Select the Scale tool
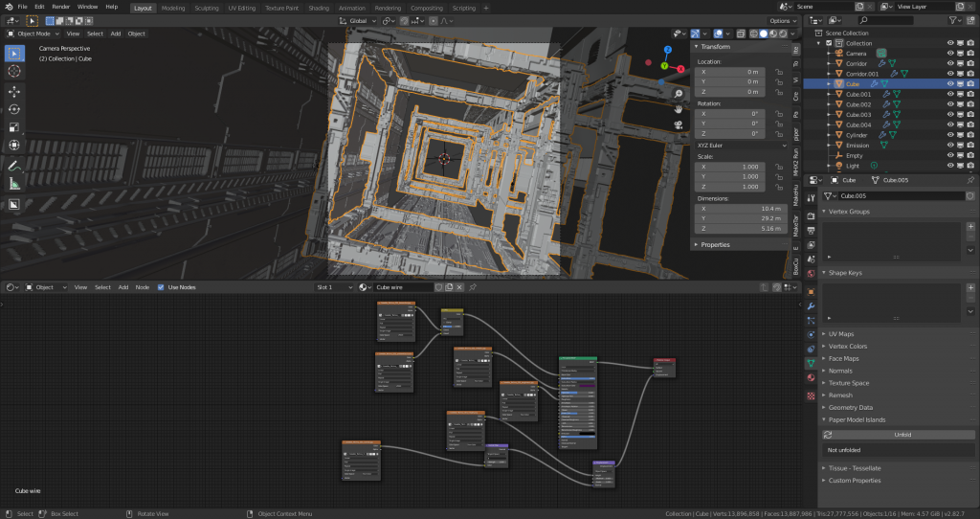This screenshot has height=519, width=980. coord(14,127)
